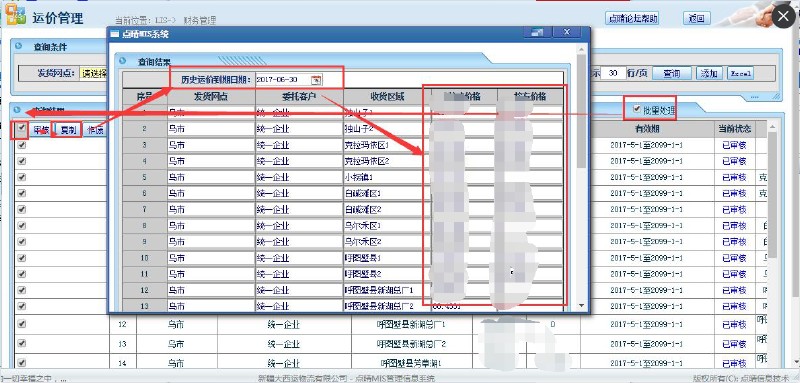Click the Excel export button

tap(740, 73)
